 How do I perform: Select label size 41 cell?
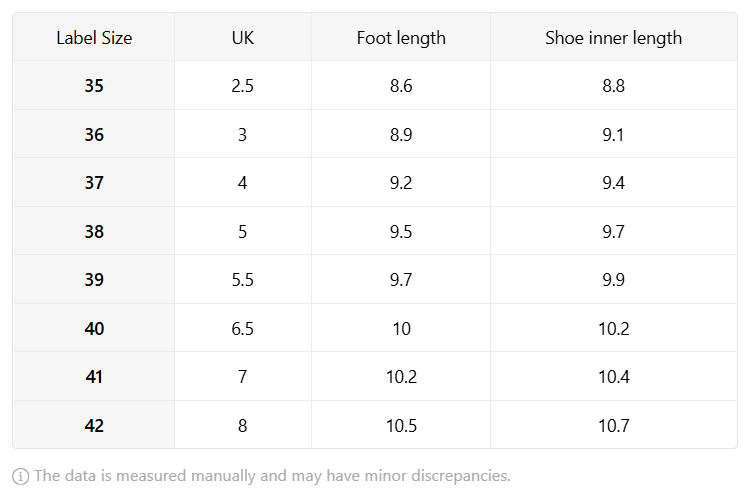click(94, 377)
